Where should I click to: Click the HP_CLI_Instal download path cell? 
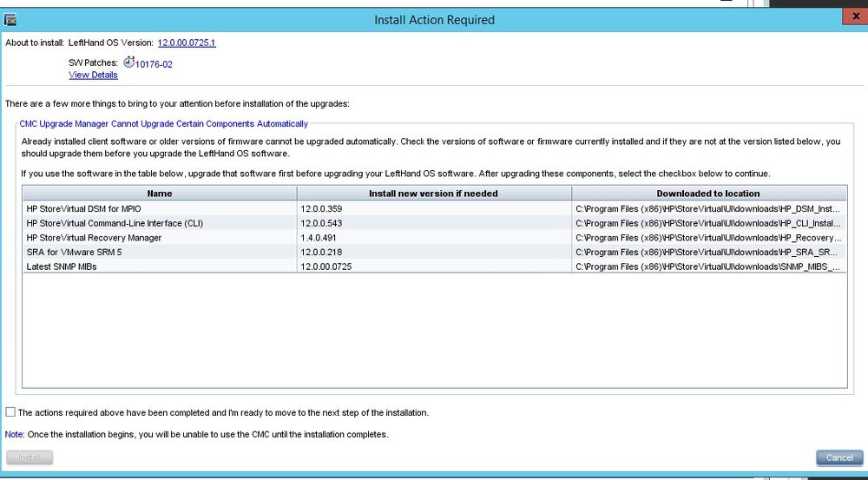click(709, 223)
